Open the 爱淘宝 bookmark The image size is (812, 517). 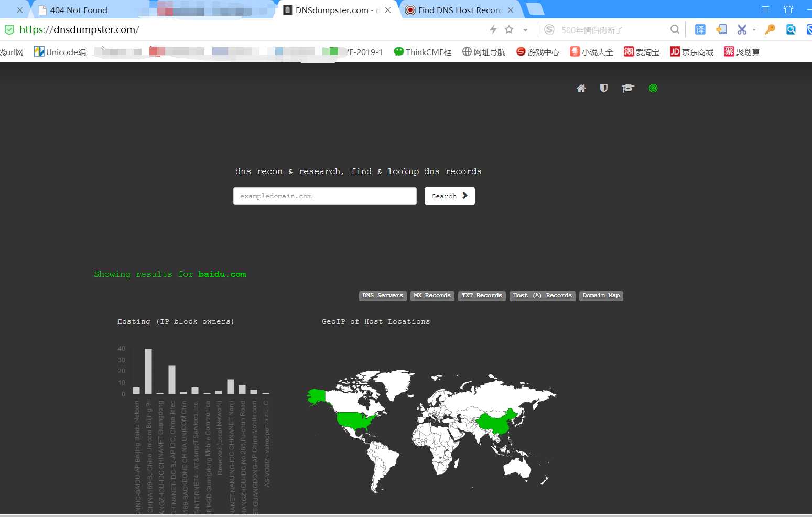point(642,51)
